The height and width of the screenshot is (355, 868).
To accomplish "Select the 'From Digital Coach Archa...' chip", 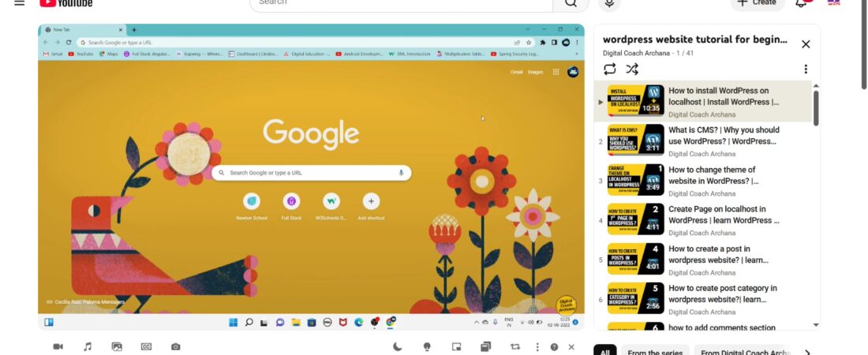I will tap(745, 350).
